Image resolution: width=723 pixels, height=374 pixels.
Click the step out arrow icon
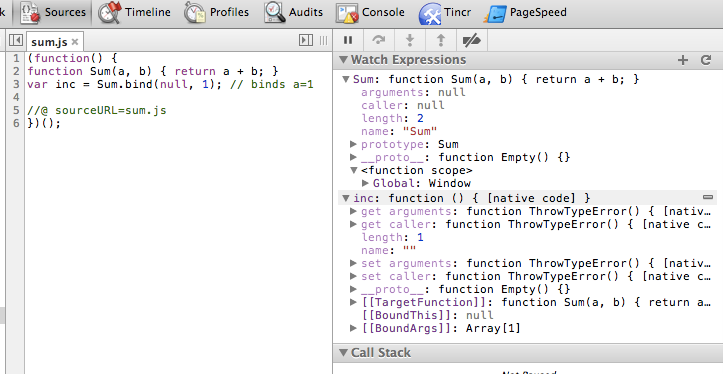440,41
